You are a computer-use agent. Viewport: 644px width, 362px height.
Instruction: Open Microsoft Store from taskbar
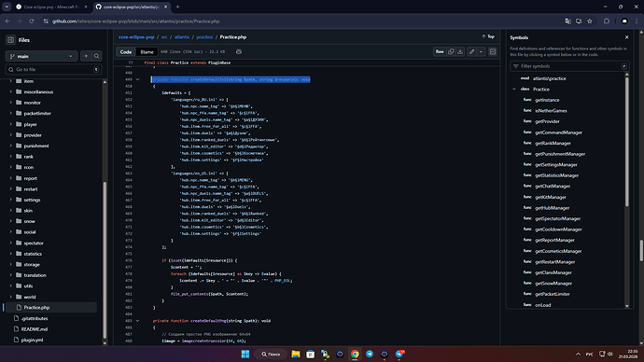point(310,354)
